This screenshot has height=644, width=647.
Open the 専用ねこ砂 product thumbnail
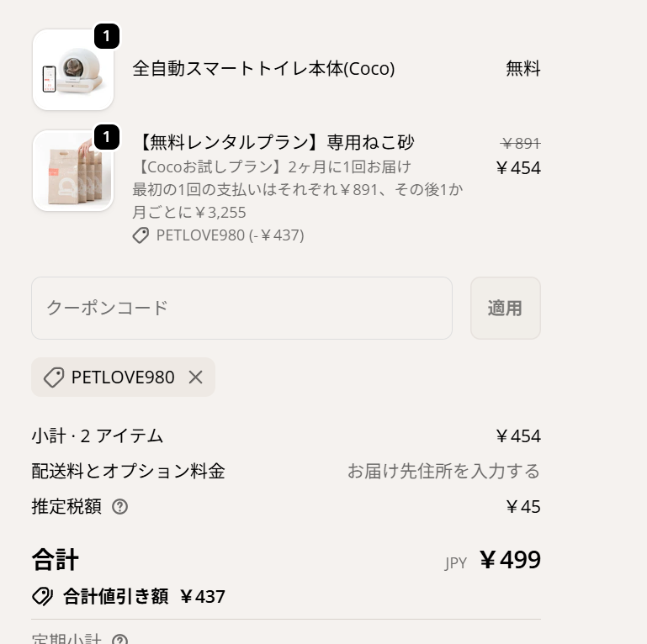pyautogui.click(x=73, y=172)
